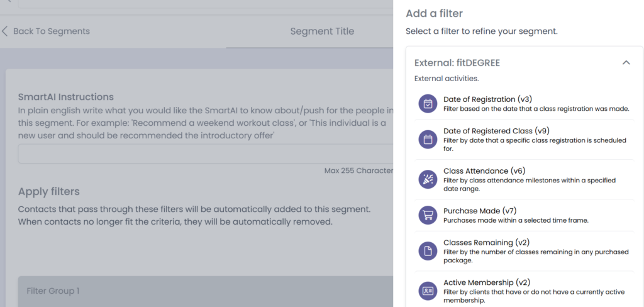Select the Class Attendance (v6) filter label
644x307 pixels.
point(484,170)
